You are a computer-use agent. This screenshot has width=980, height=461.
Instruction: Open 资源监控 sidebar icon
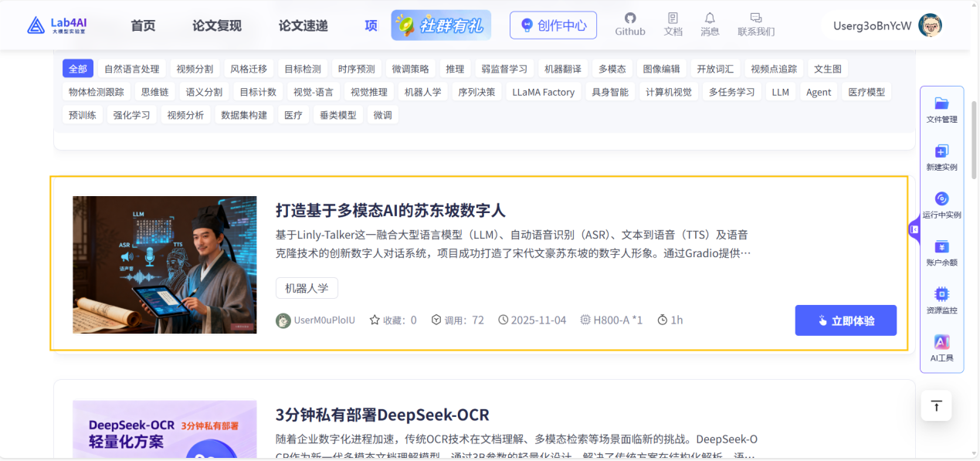pyautogui.click(x=941, y=301)
